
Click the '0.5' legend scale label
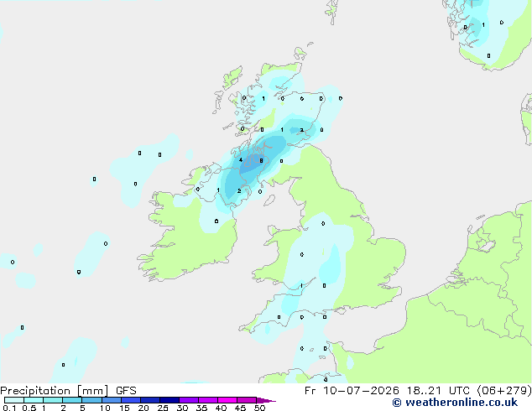pos(29,408)
